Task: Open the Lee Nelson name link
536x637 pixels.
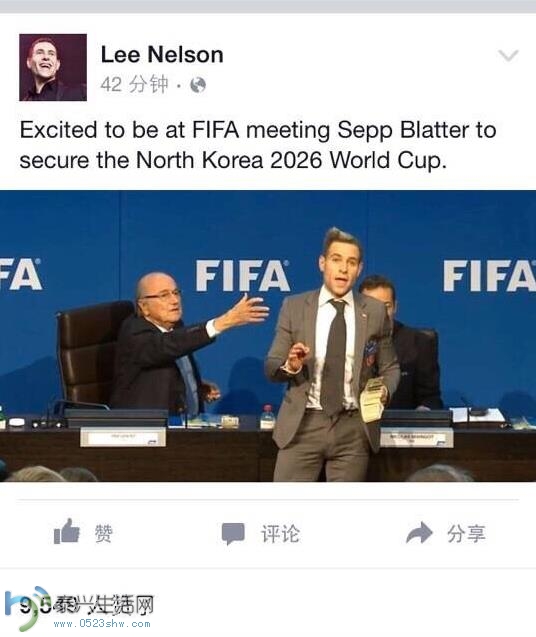Action: click(162, 55)
